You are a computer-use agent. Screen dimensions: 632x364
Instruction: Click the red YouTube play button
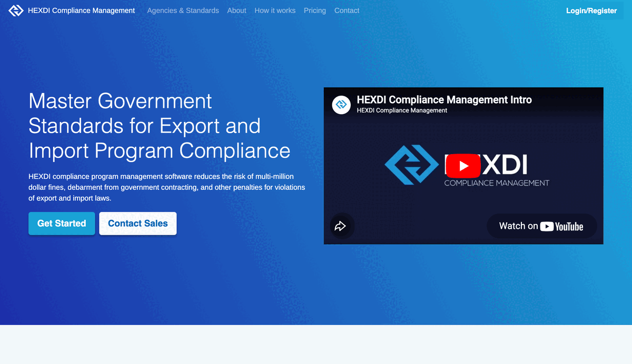(x=462, y=166)
